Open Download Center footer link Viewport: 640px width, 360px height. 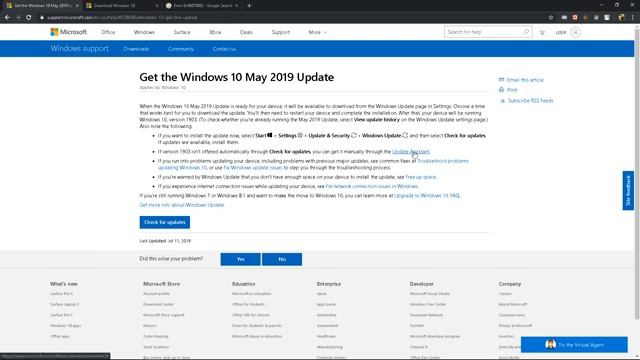pos(158,304)
